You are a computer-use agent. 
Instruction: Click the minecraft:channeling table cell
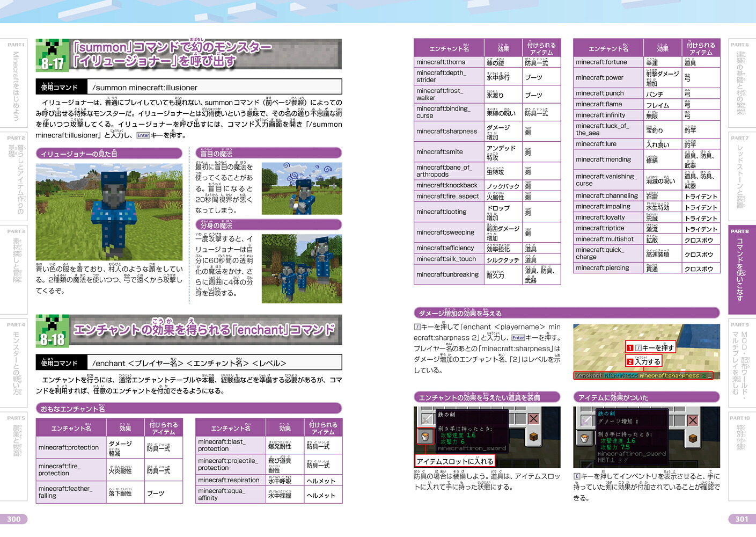pos(608,196)
